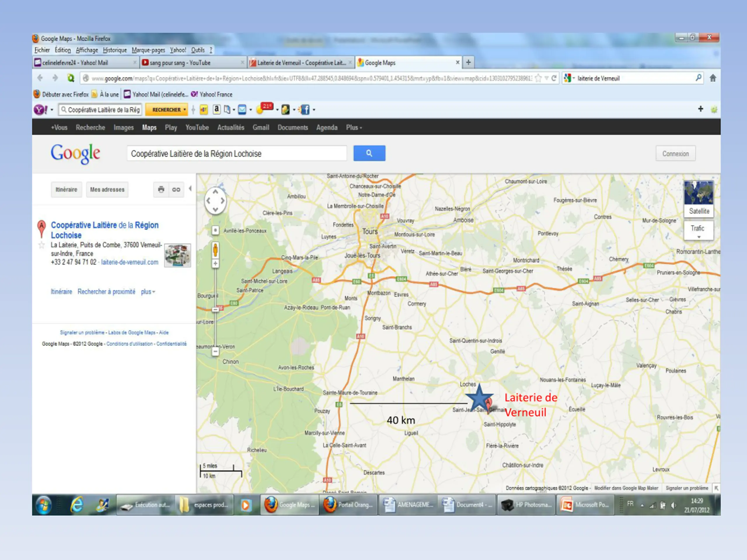Click weather 21° icon in Yahoo toolbar
The width and height of the screenshot is (747, 560).
[x=264, y=108]
